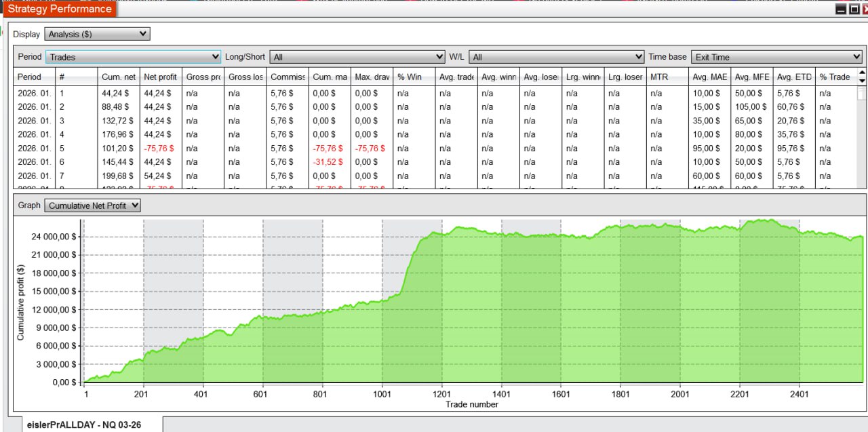Close the Strategy Performance window

pyautogui.click(x=865, y=9)
